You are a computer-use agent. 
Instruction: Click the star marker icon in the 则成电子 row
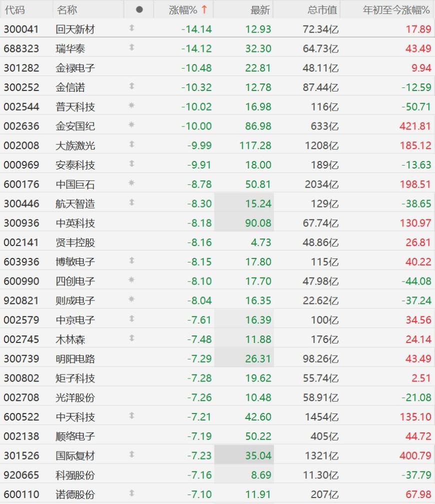[131, 299]
